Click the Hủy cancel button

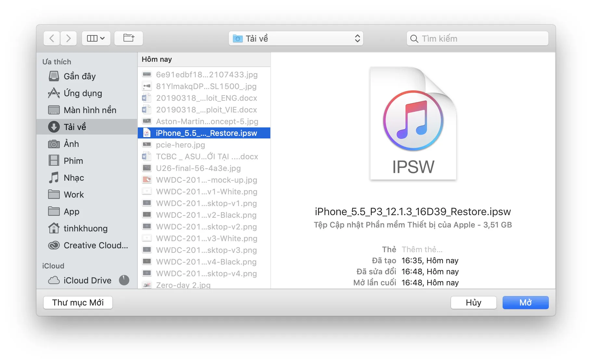[x=473, y=302]
